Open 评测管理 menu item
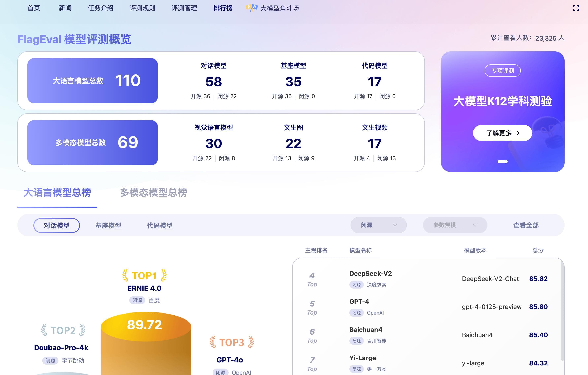 pos(184,8)
